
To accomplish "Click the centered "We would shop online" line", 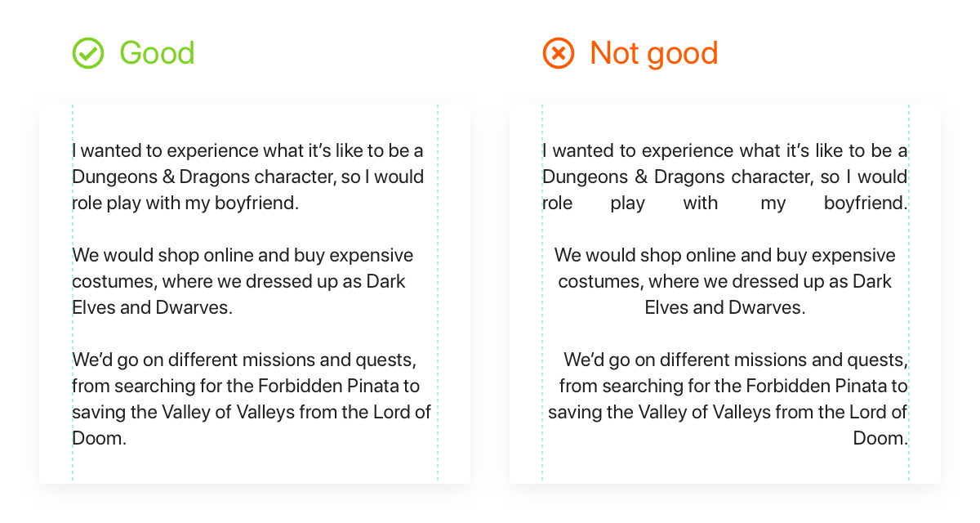I will 725,256.
